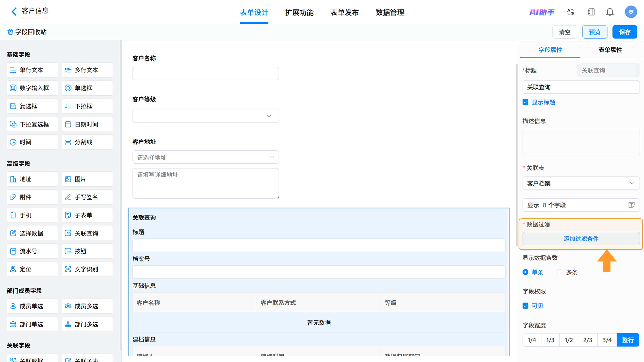Add a 定位 location field

32,269
